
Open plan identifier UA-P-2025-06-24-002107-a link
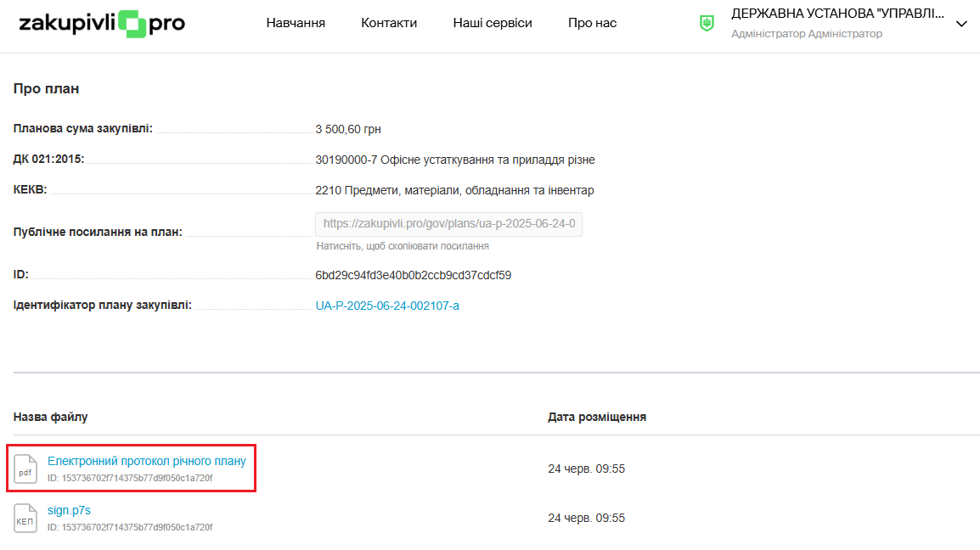[387, 306]
